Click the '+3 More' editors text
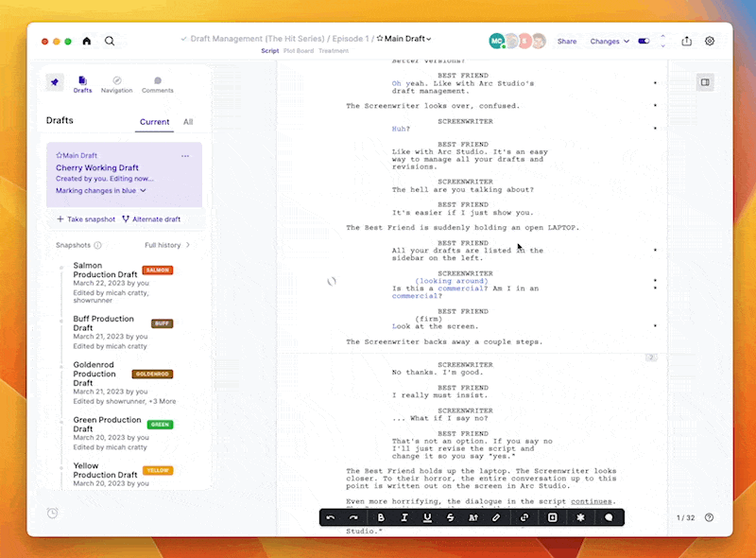This screenshot has width=756, height=558. pyautogui.click(x=163, y=402)
